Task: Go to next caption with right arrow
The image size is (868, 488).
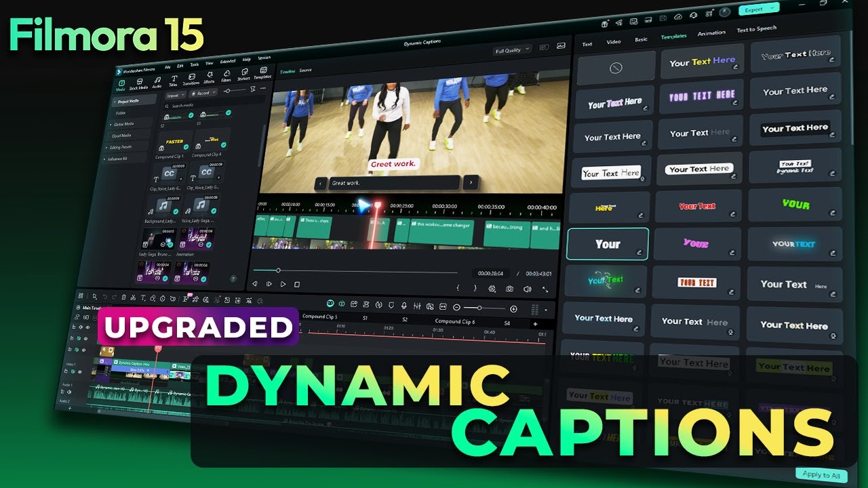Action: 470,182
